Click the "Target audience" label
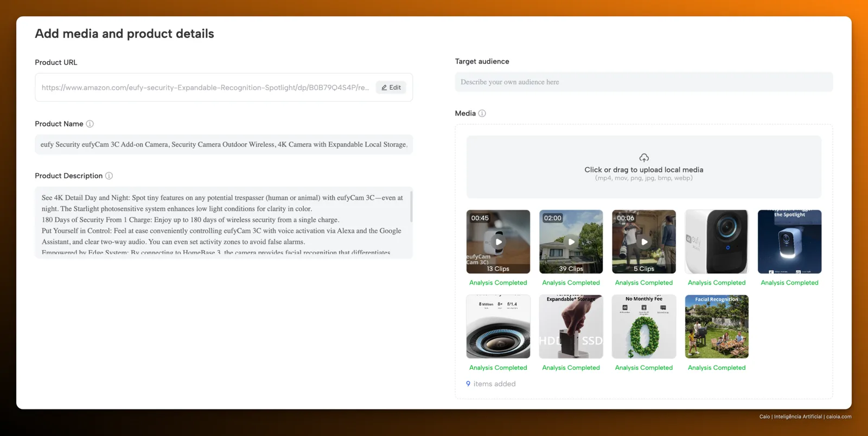This screenshot has height=436, width=868. [482, 61]
